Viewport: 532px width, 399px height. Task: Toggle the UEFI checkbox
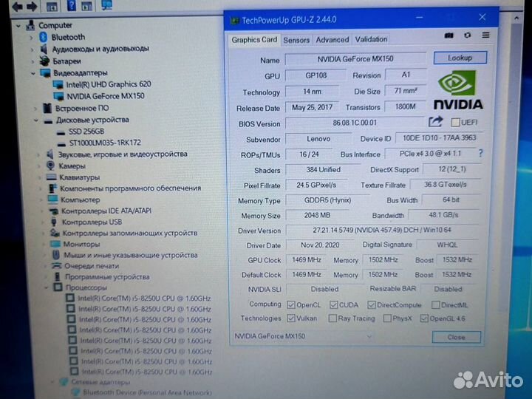455,123
